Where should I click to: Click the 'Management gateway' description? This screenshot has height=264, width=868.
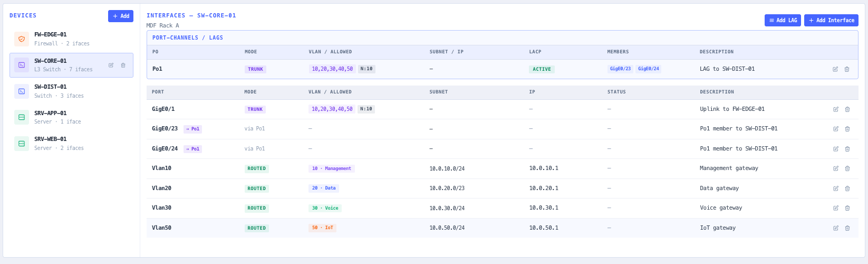tap(729, 168)
